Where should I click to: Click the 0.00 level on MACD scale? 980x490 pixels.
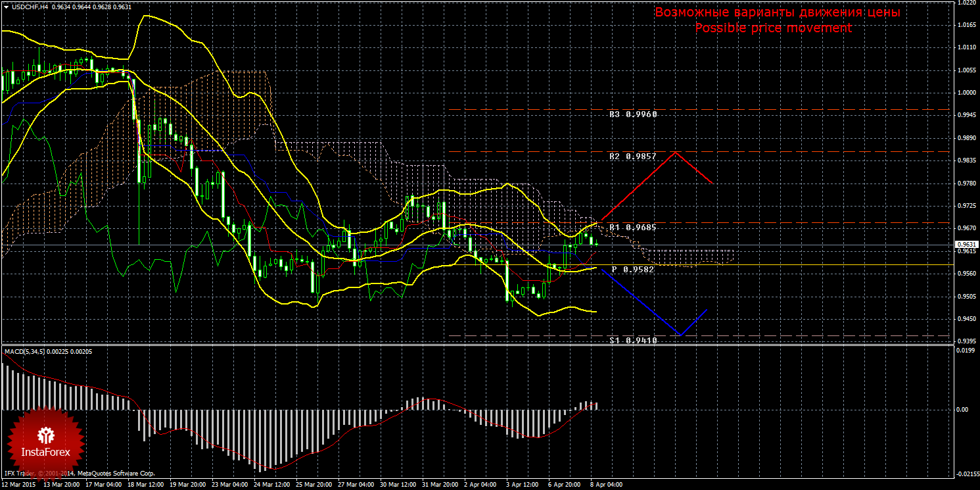click(962, 409)
